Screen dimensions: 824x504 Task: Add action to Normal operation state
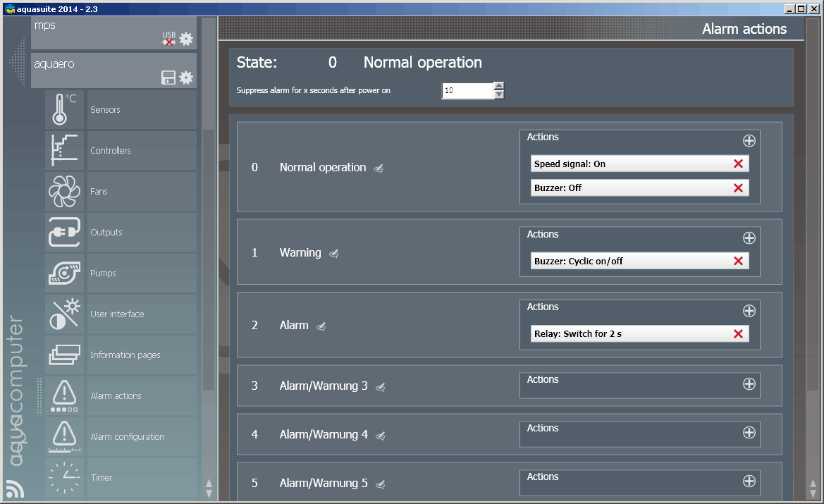749,140
